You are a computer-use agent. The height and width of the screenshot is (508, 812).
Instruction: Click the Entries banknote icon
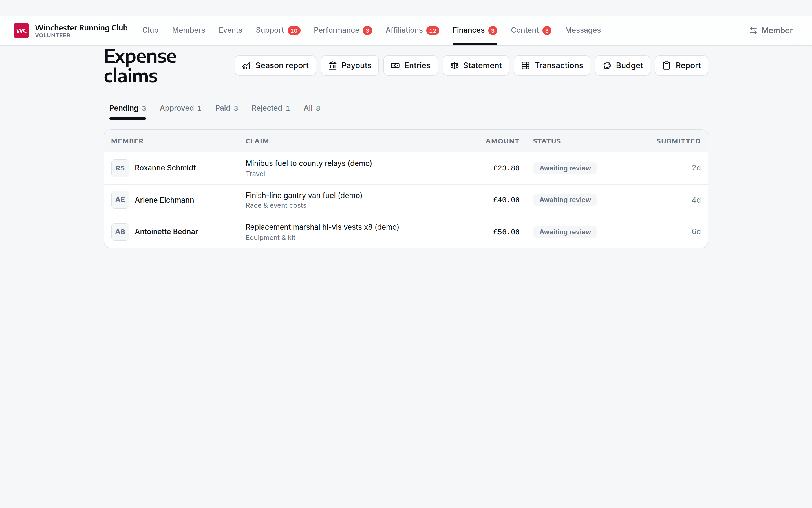[x=395, y=65]
